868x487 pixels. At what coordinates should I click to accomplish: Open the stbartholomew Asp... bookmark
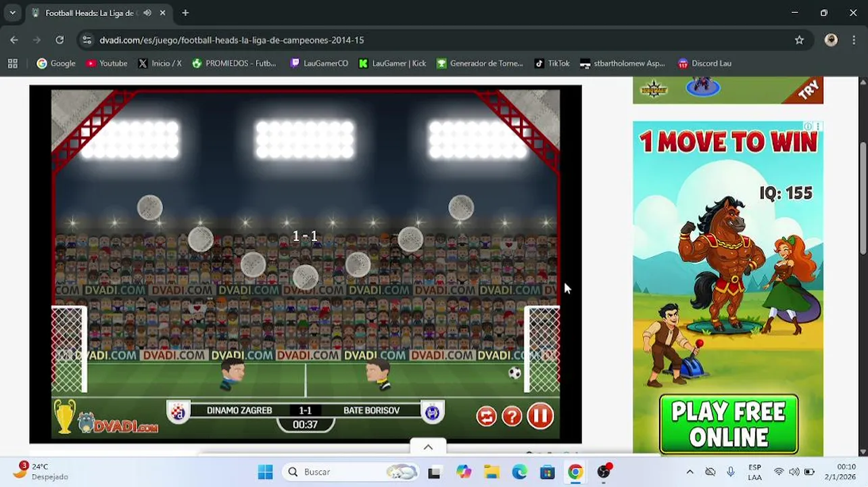(623, 64)
